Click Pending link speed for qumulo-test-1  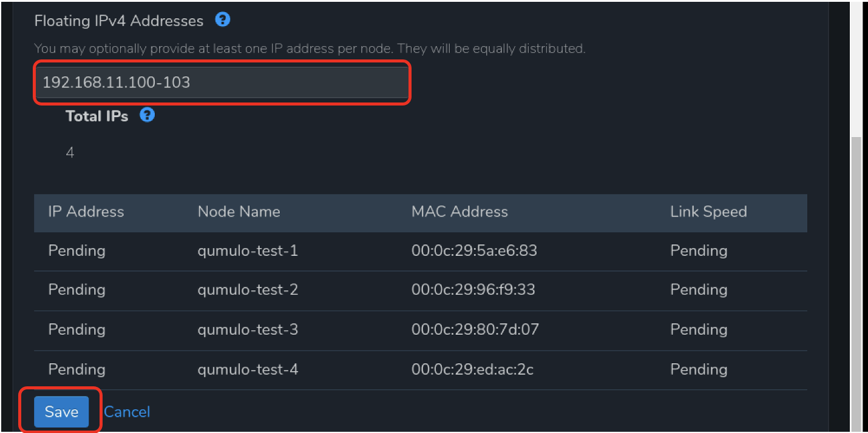click(x=699, y=251)
